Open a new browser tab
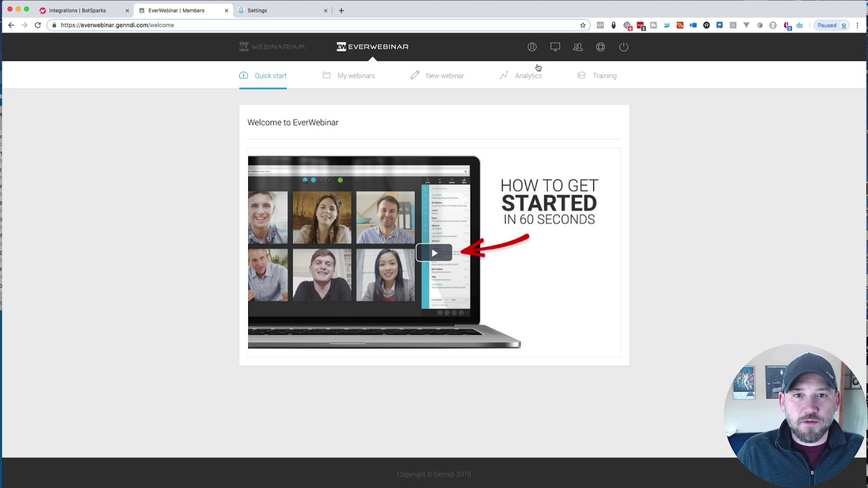 coord(341,11)
